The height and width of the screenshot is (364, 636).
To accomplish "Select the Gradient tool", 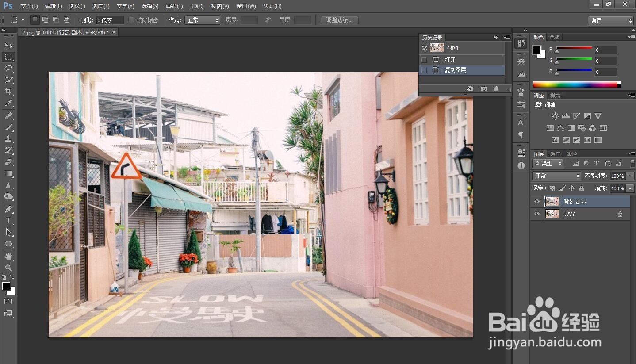I will tap(8, 173).
